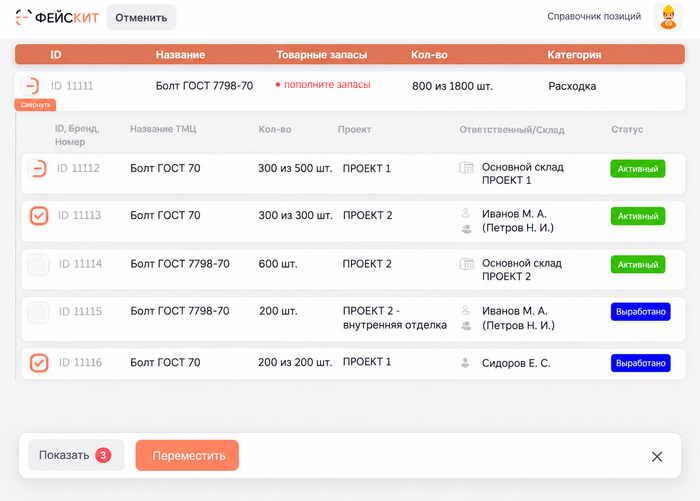Click ID 11112 label

[x=78, y=168]
